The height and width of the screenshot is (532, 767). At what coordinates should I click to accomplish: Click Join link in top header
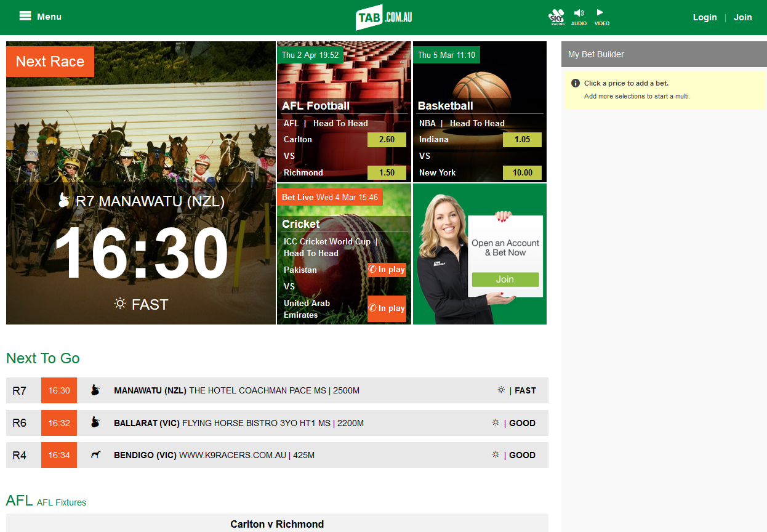coord(742,17)
